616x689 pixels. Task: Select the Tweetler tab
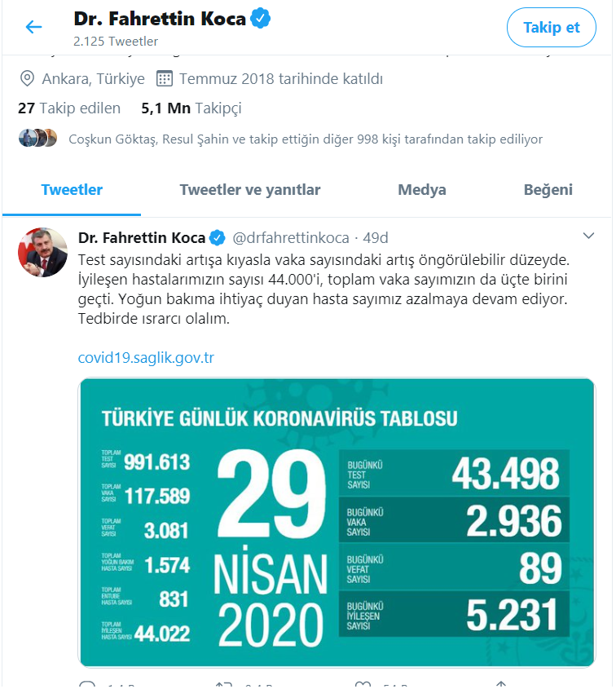[x=72, y=189]
